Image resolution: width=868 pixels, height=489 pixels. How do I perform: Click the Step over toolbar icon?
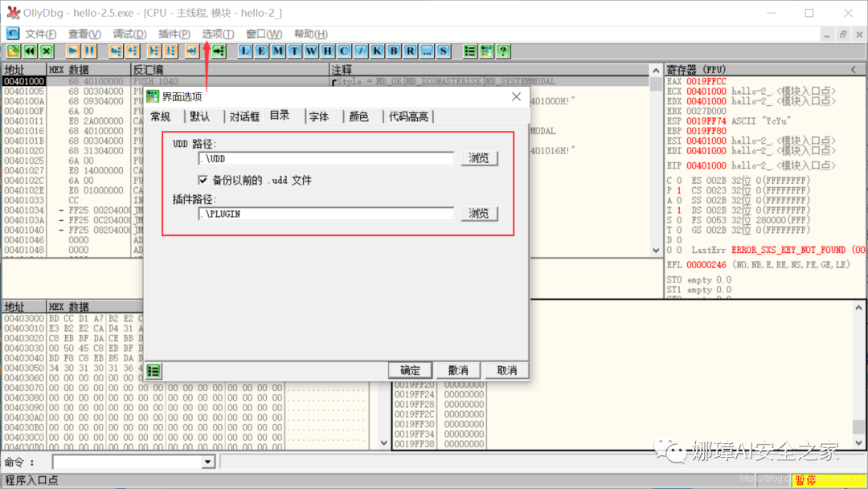tap(133, 51)
